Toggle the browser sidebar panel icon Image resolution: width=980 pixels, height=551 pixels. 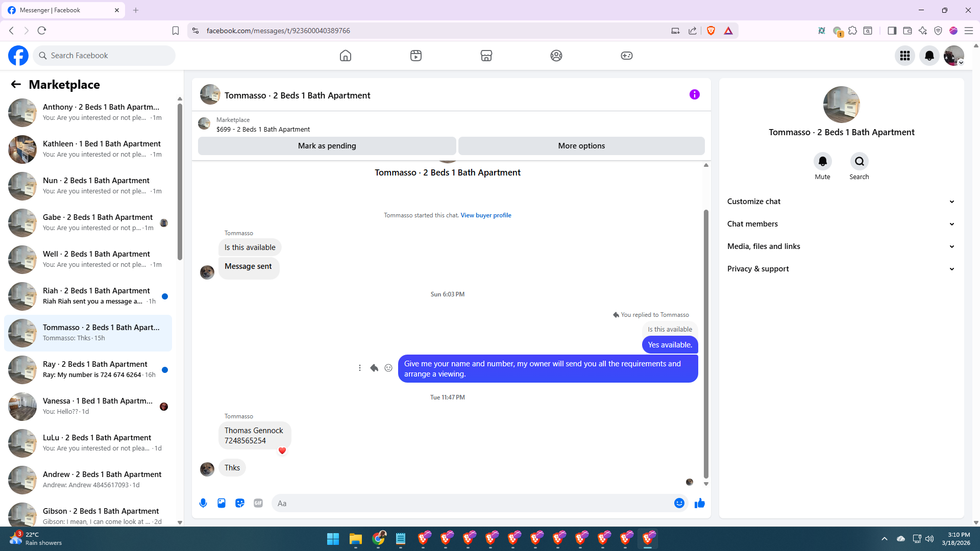[x=892, y=31]
